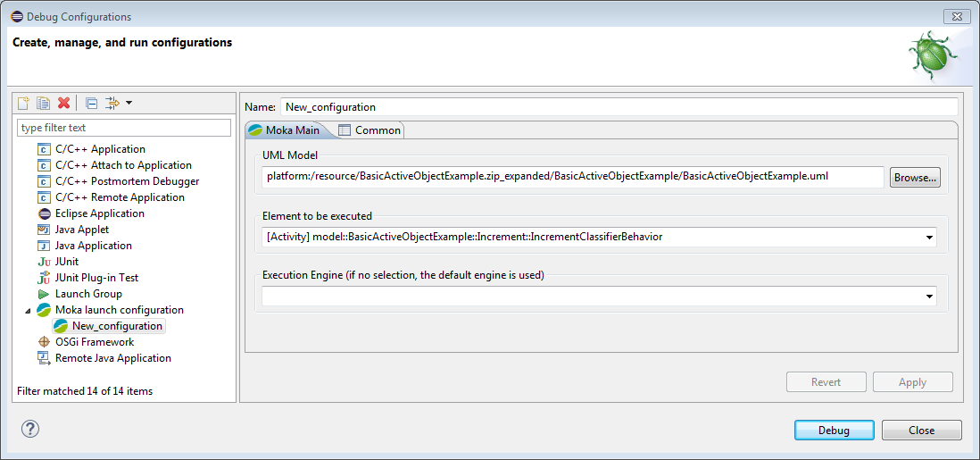Select the JUnit Plug-in Test icon

44,278
